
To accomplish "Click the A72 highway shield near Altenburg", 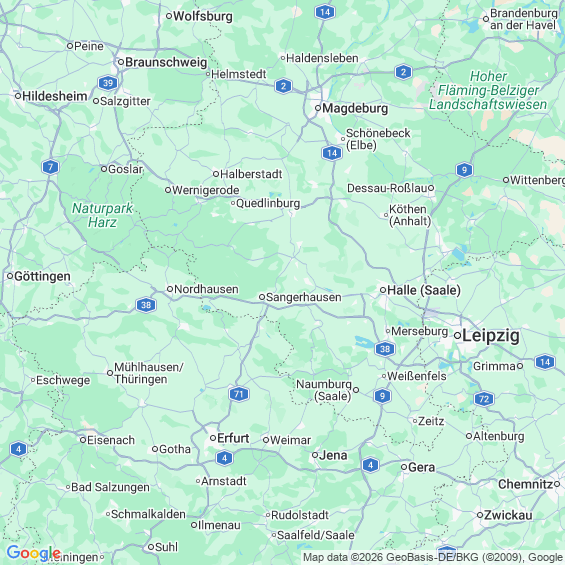I will coord(484,399).
